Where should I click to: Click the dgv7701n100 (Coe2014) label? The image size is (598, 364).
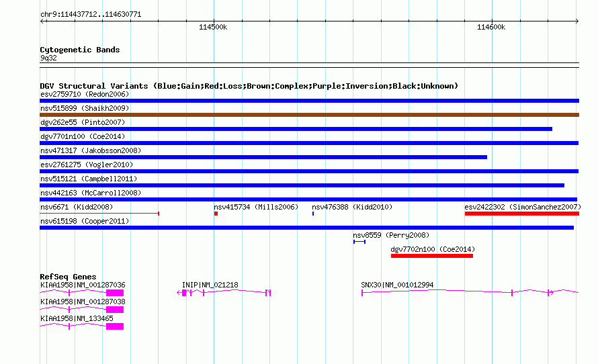(83, 136)
